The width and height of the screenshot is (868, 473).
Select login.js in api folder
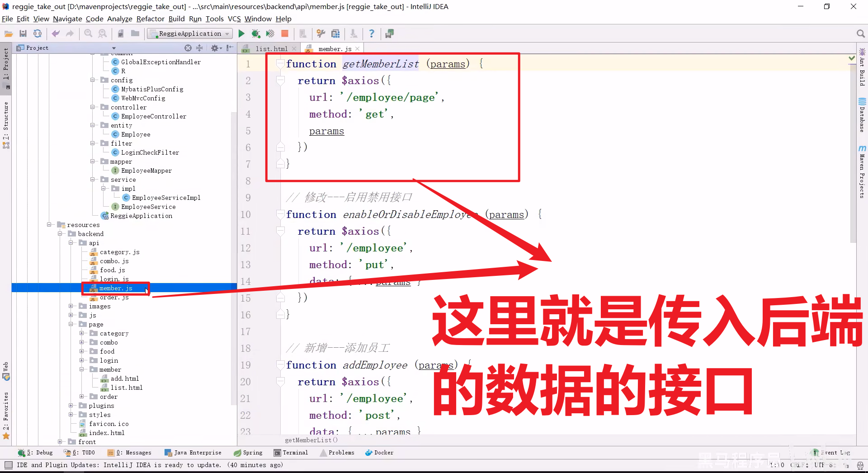click(114, 279)
